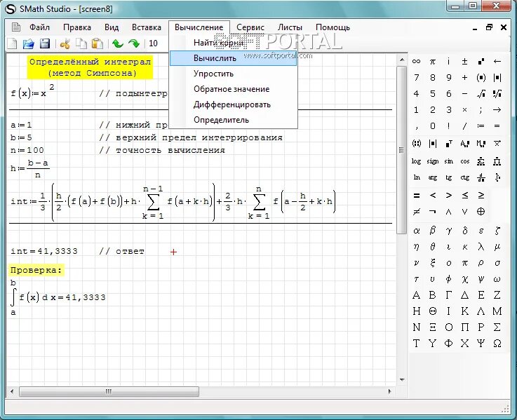517x420 pixels.
Task: Open the Правка menu
Action: click(77, 27)
